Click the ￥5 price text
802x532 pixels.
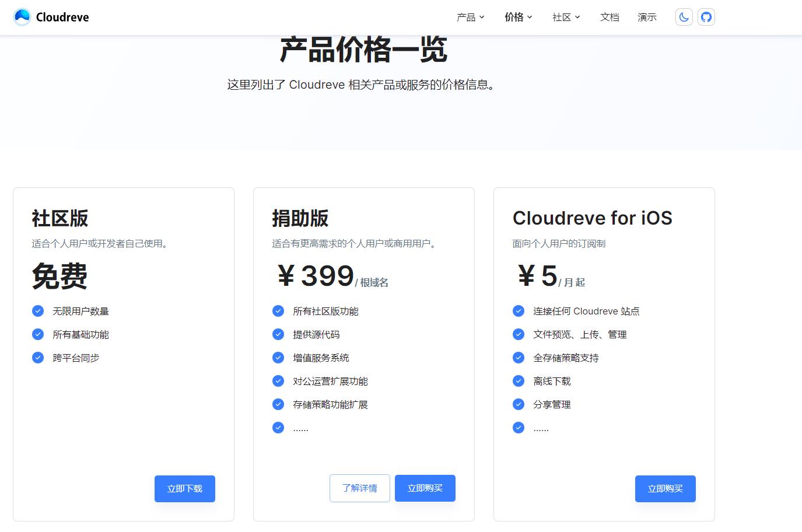[x=537, y=276]
